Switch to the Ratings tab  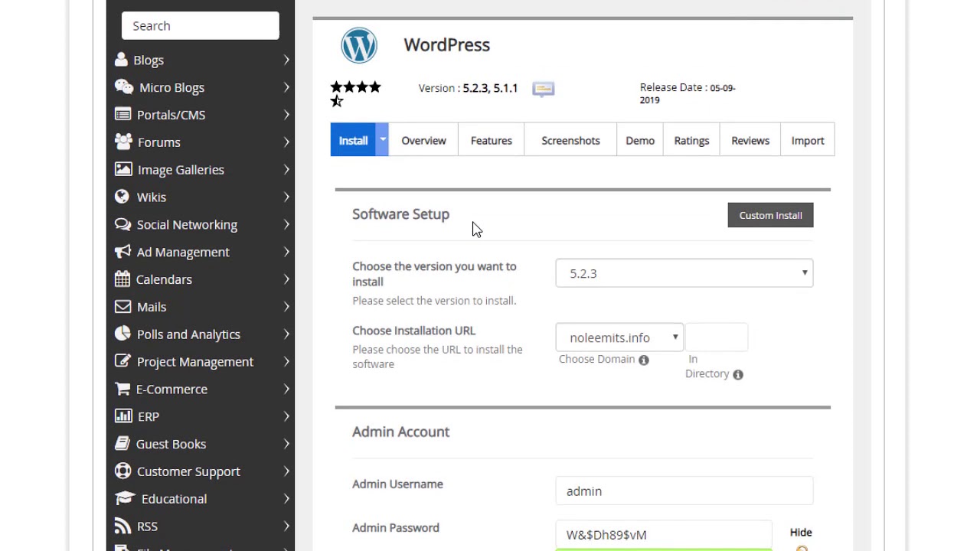691,140
